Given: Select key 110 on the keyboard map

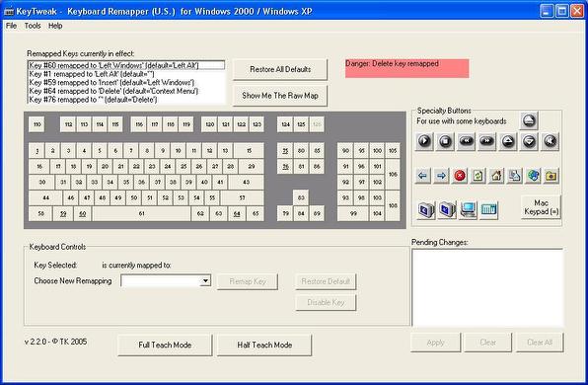Looking at the screenshot, I should (x=37, y=124).
